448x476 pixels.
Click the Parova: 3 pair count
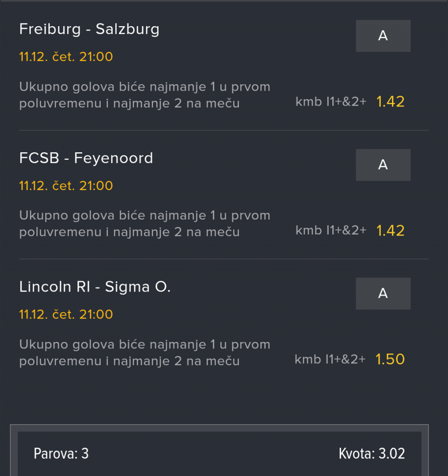click(61, 454)
